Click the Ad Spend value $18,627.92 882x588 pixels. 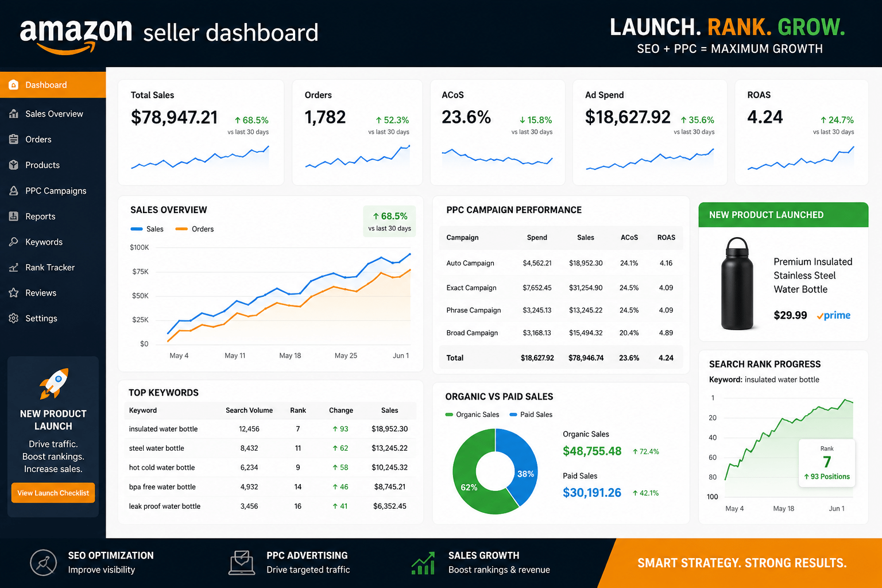628,117
